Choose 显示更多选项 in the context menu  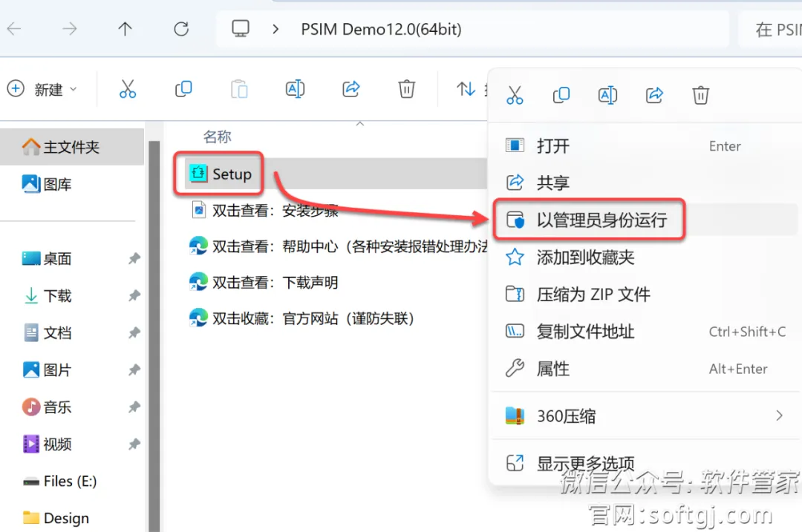coord(645,464)
